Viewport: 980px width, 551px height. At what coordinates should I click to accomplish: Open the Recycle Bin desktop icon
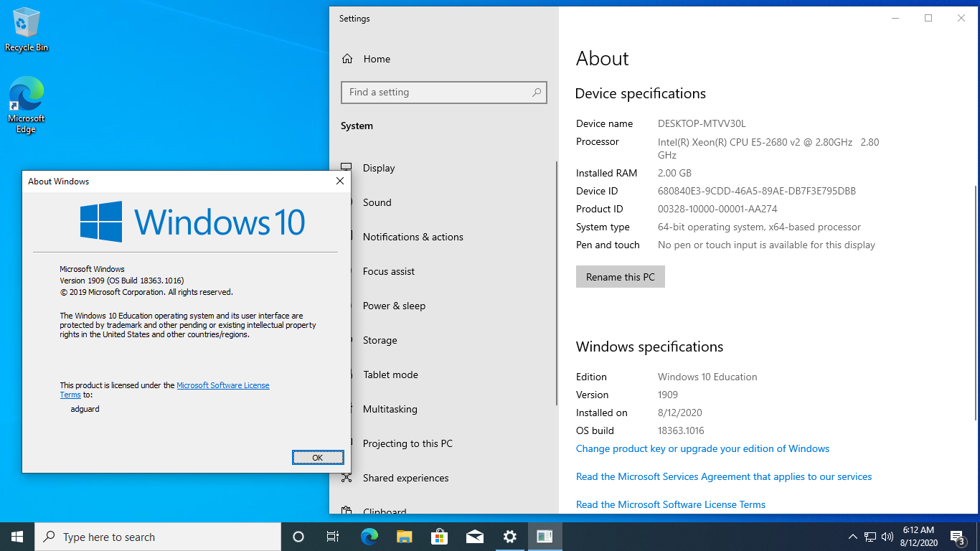click(x=27, y=30)
